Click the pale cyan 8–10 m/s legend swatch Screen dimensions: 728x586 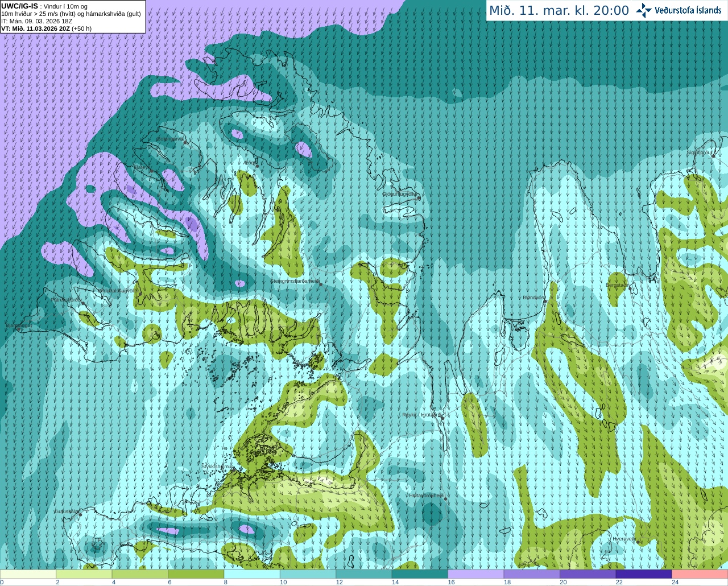(252, 574)
